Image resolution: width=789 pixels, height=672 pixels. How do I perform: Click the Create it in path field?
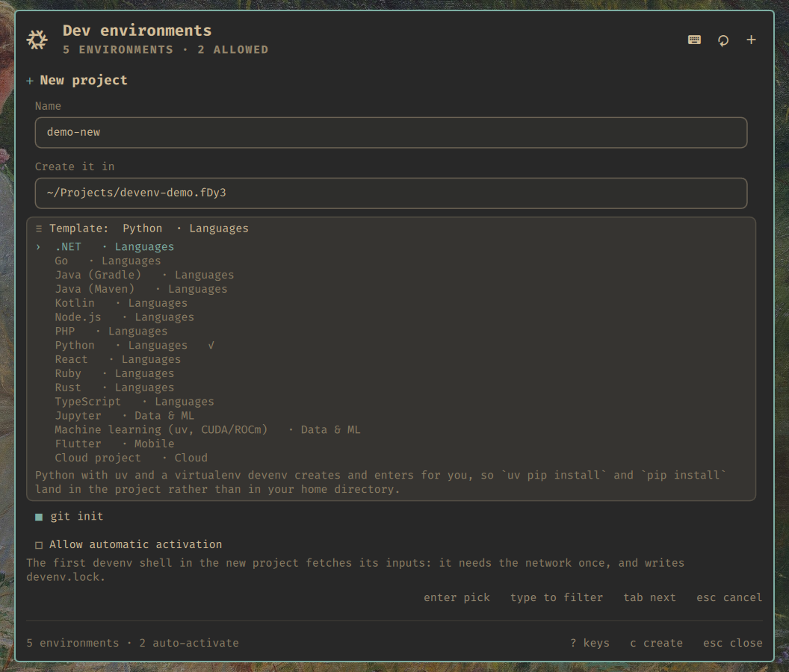click(391, 193)
